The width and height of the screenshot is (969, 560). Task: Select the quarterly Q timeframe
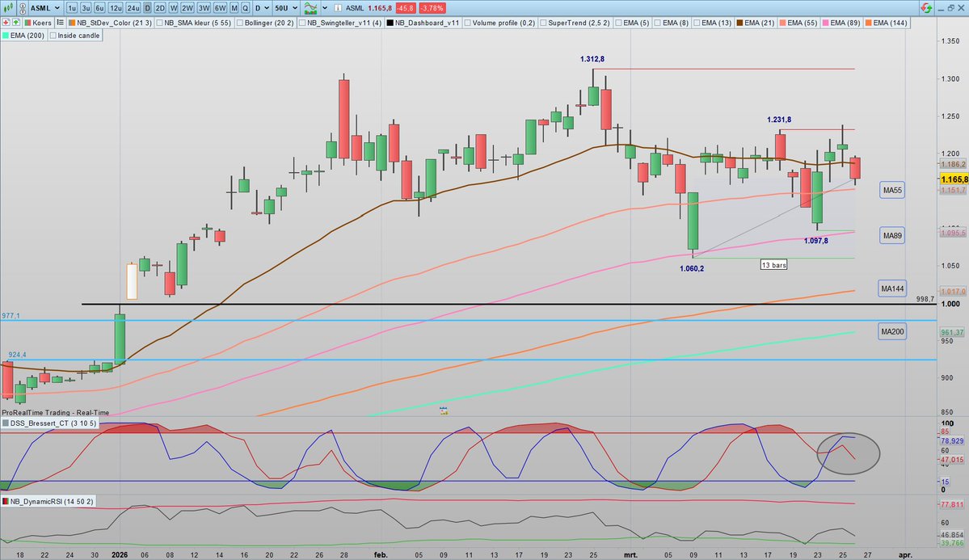pyautogui.click(x=246, y=8)
